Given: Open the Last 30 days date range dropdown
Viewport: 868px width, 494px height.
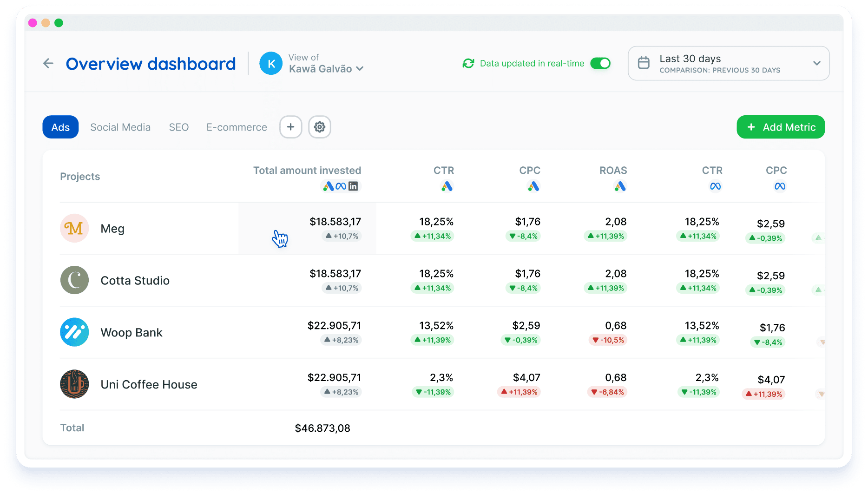Looking at the screenshot, I should pos(729,63).
